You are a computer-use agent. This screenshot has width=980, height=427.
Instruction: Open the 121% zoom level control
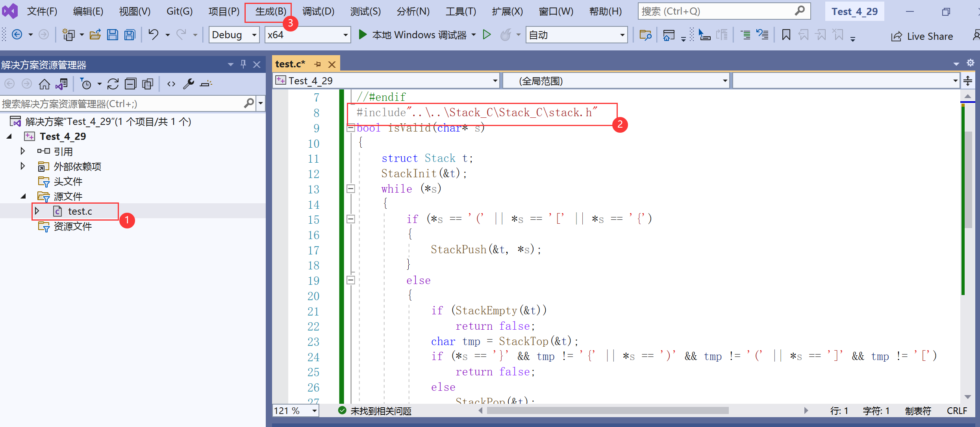coord(295,410)
